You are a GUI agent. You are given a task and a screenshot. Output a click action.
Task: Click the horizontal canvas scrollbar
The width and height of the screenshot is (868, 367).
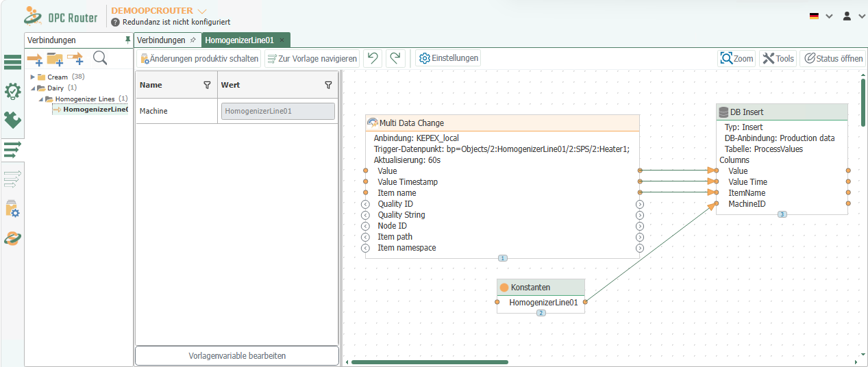(x=430, y=362)
